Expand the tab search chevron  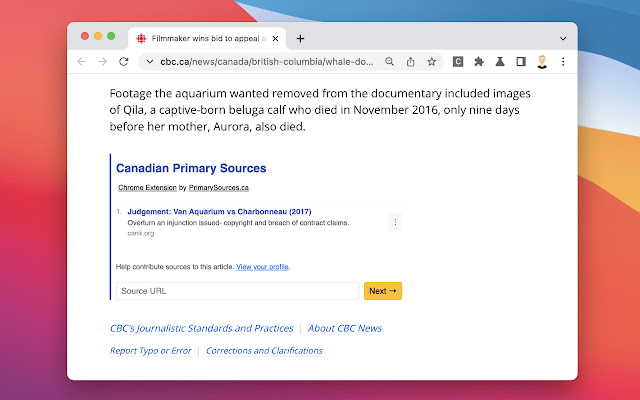(x=563, y=38)
